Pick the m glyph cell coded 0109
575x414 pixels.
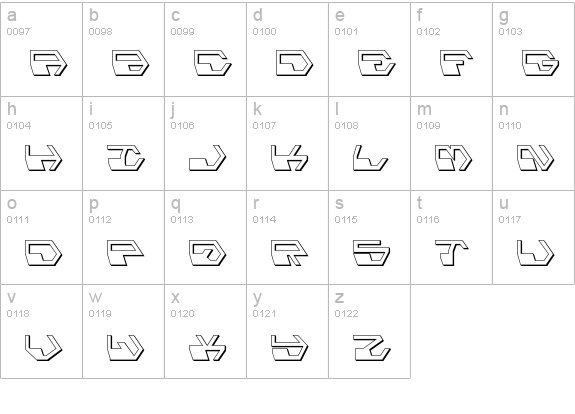(451, 143)
